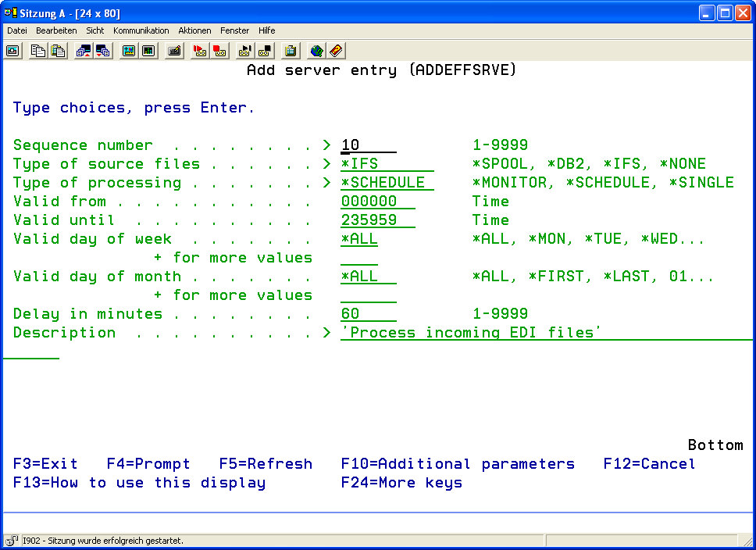The height and width of the screenshot is (550, 756).
Task: Open the Kommunikation menu
Action: [141, 30]
